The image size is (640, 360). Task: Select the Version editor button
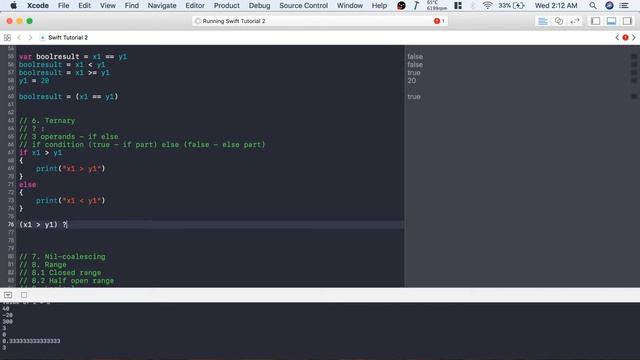(x=575, y=21)
